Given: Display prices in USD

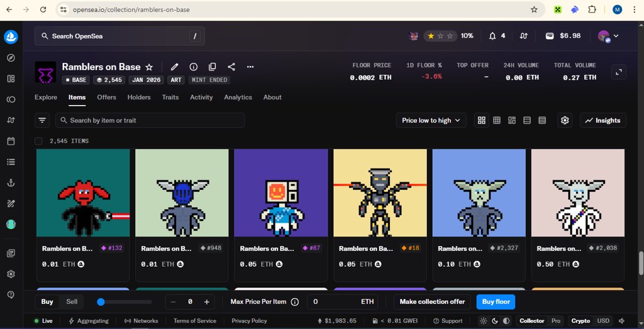Looking at the screenshot, I should click(603, 321).
